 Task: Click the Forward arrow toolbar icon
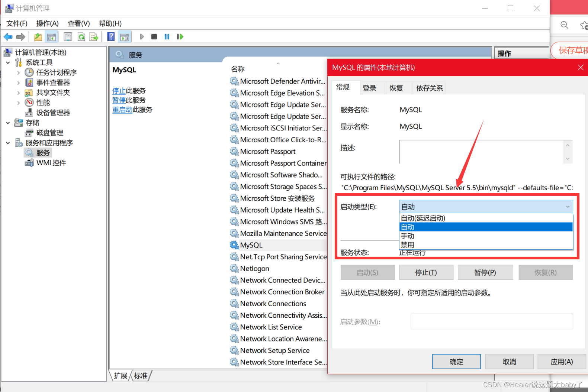pos(21,37)
